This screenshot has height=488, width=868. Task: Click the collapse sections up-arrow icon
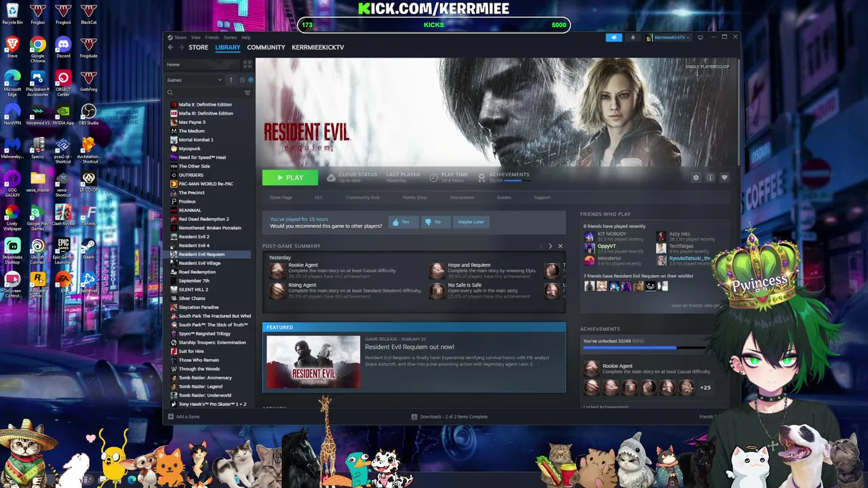(231, 80)
